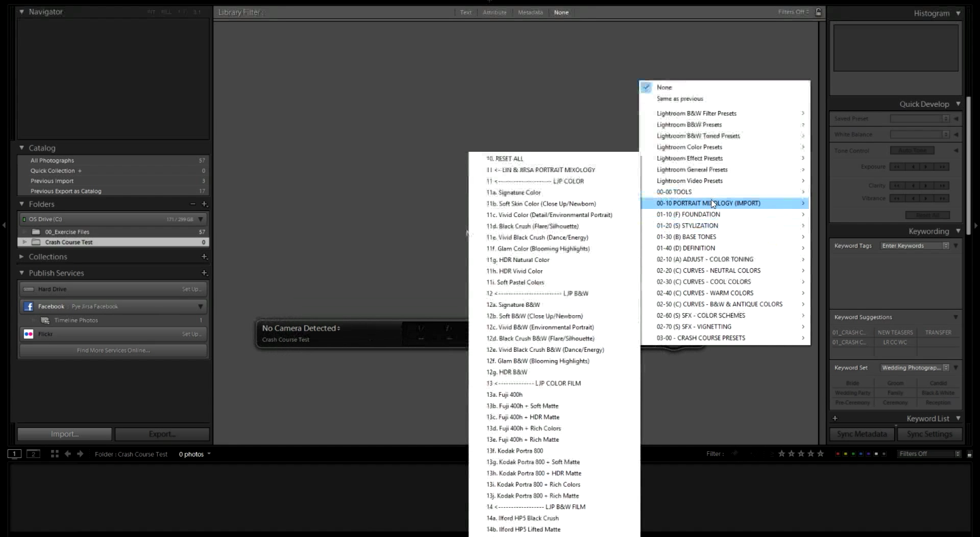Collapse the Histogram panel

click(x=958, y=13)
